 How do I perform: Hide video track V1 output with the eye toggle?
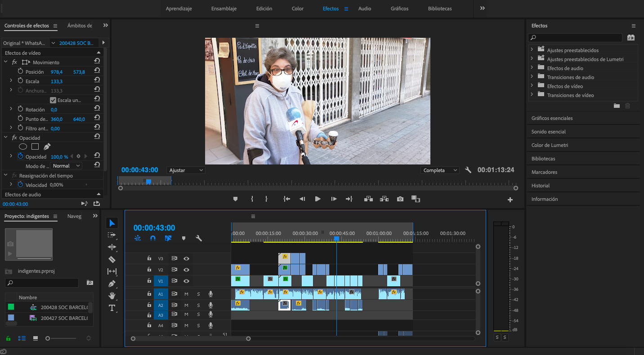pyautogui.click(x=186, y=280)
